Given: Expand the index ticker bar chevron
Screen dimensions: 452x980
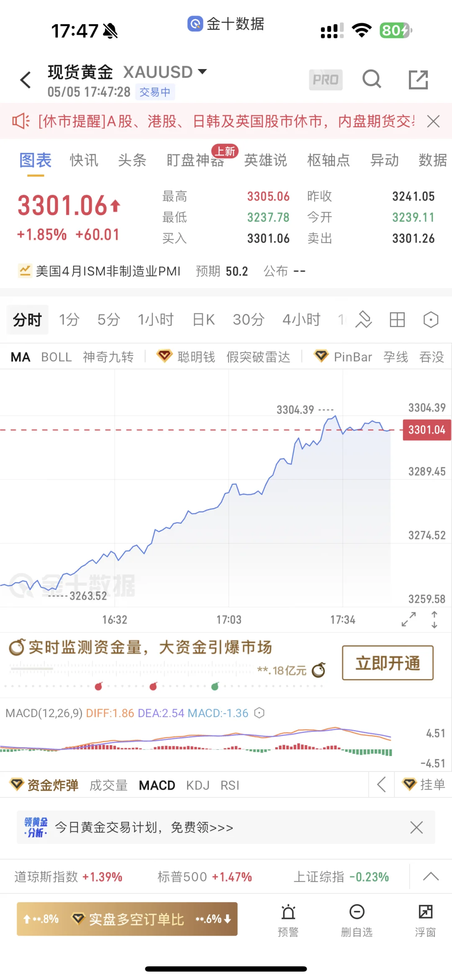Looking at the screenshot, I should point(431,877).
